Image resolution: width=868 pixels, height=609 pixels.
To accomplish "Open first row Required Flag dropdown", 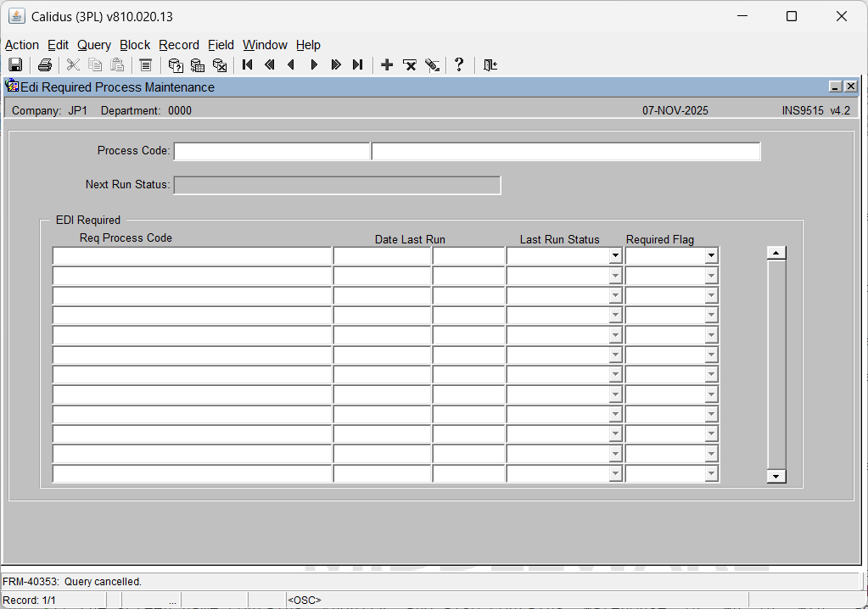I will click(x=711, y=256).
